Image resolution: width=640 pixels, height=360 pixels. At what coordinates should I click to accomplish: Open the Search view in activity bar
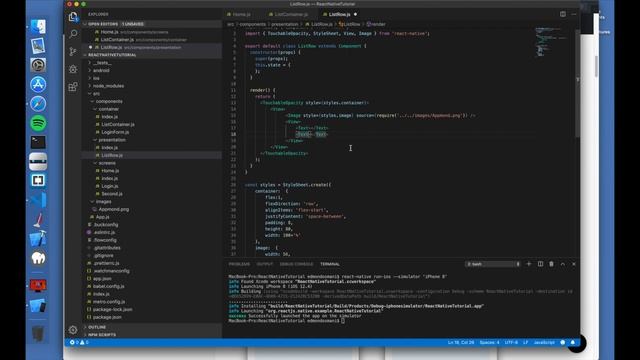73,34
